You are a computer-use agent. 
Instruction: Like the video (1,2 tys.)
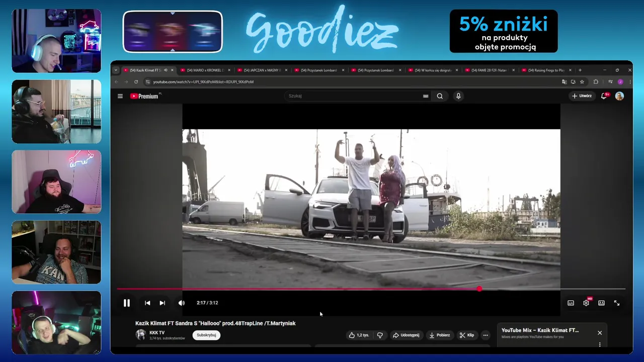[359, 335]
